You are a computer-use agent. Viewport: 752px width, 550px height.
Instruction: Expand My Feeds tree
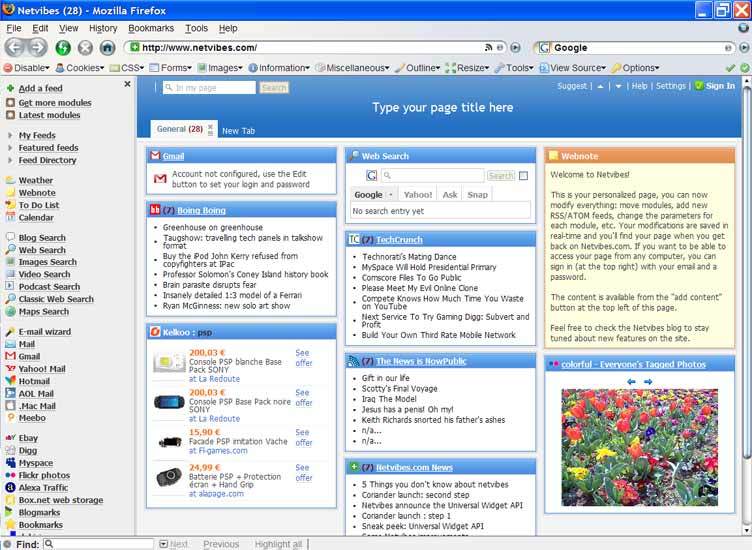(x=10, y=135)
